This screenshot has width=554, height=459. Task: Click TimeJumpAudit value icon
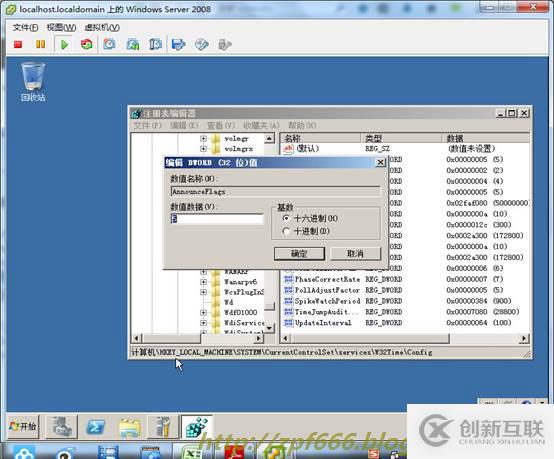[288, 312]
